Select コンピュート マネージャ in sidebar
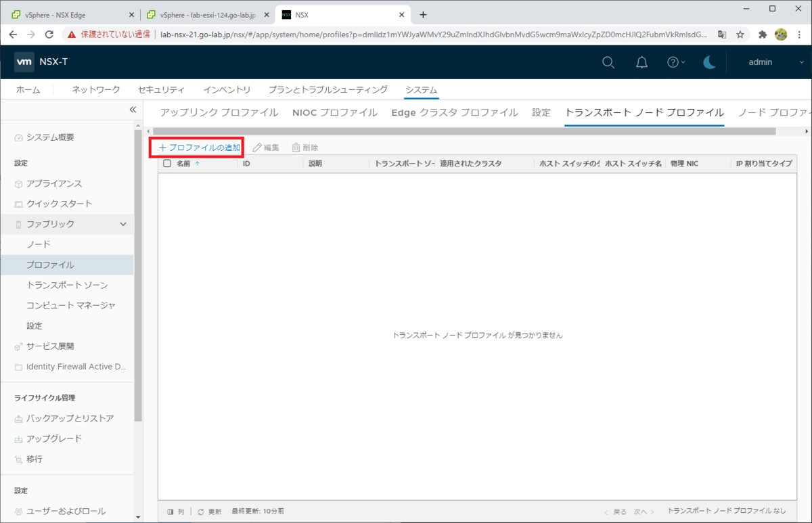The image size is (812, 523). click(71, 305)
